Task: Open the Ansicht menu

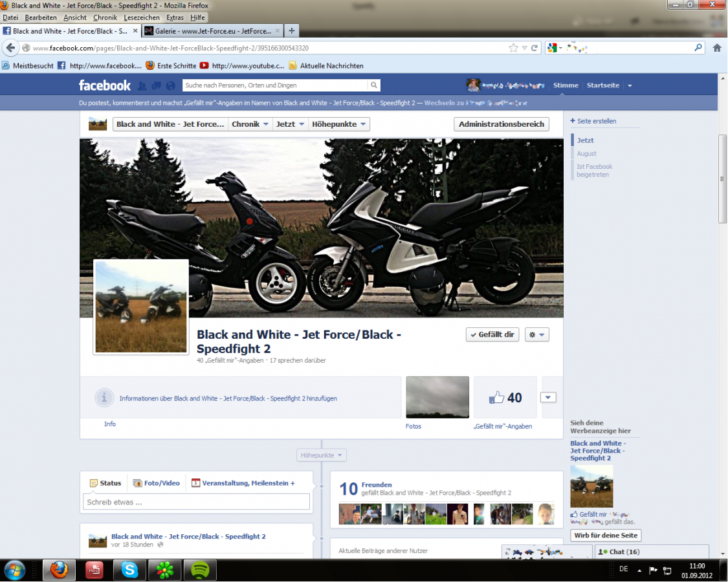Action: click(x=75, y=17)
